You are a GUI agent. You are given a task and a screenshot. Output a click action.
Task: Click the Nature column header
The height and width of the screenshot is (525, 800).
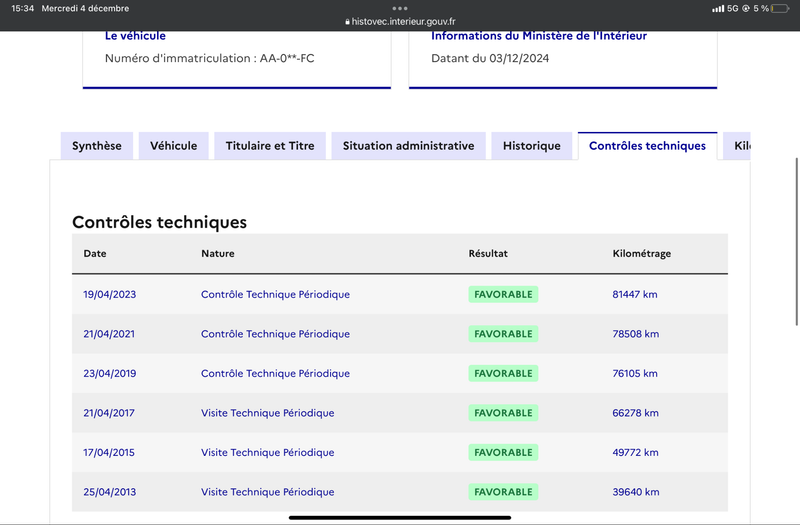coord(218,254)
